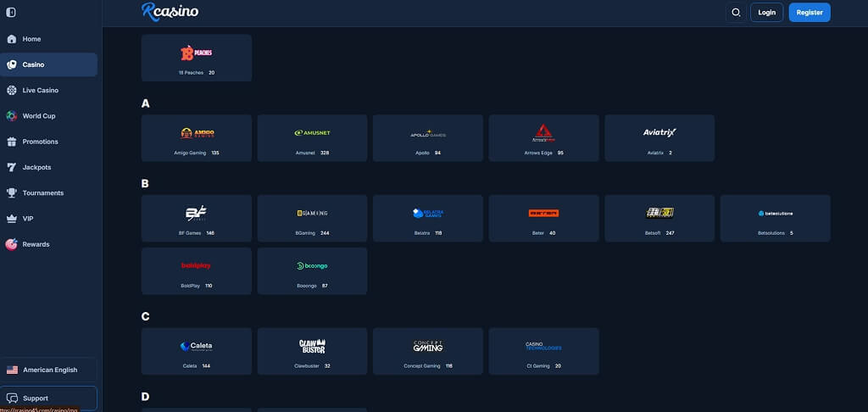Open the Beter provider card

[543, 218]
